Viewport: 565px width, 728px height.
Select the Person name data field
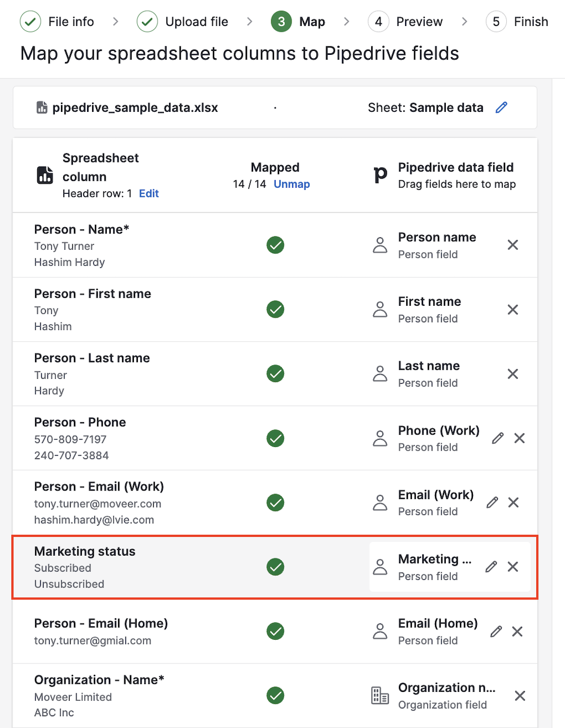pos(436,238)
